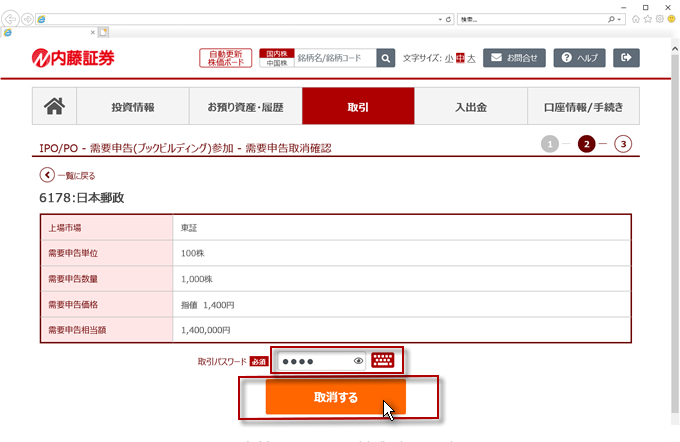Click the 指値 1,400円 price value

pos(207,305)
